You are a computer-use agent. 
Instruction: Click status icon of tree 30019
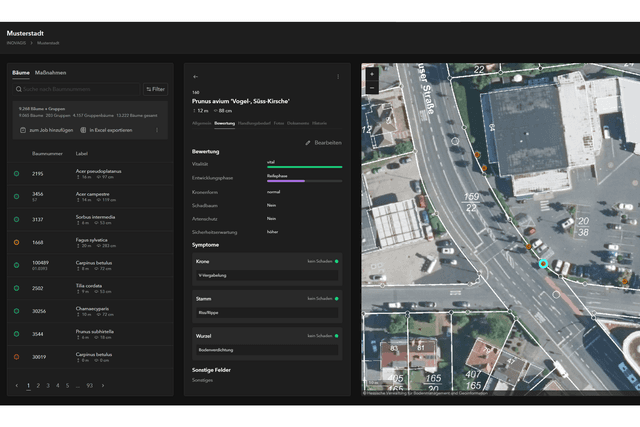(x=16, y=357)
